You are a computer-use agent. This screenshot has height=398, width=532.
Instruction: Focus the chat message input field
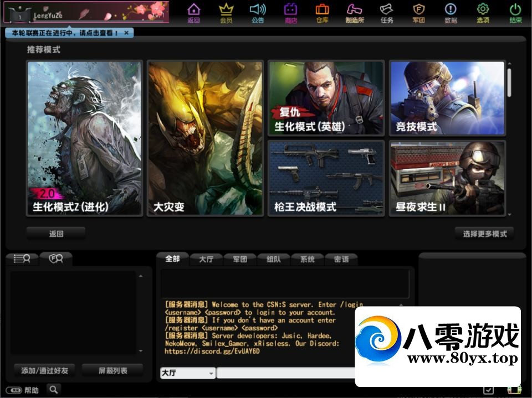coord(286,373)
